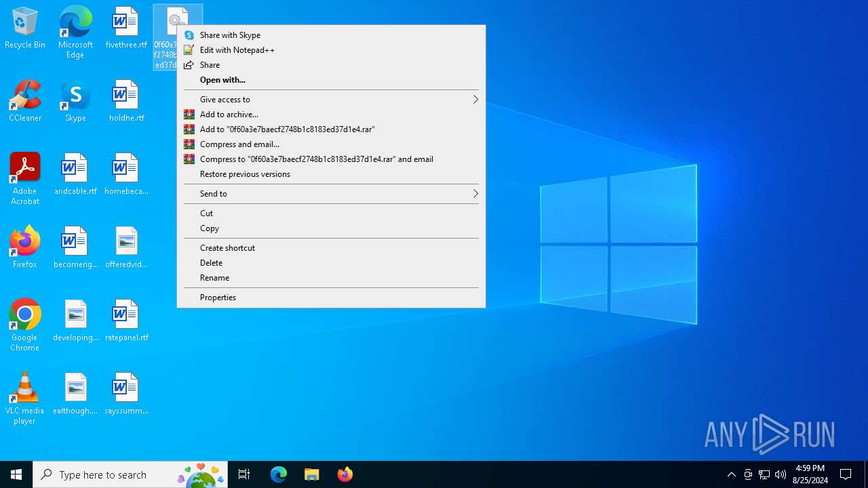Open the volume control in system tray
The height and width of the screenshot is (488, 868).
point(781,474)
